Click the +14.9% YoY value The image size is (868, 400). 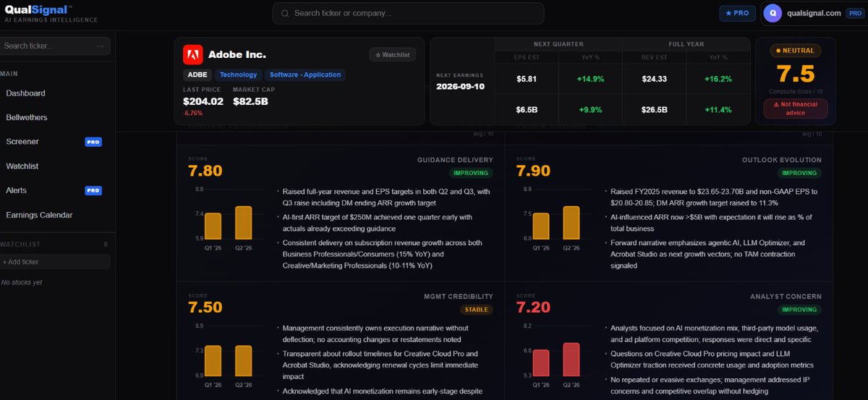(590, 79)
